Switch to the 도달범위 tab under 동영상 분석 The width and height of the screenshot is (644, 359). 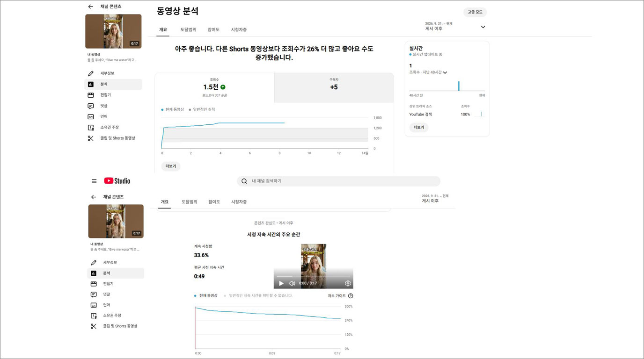188,29
